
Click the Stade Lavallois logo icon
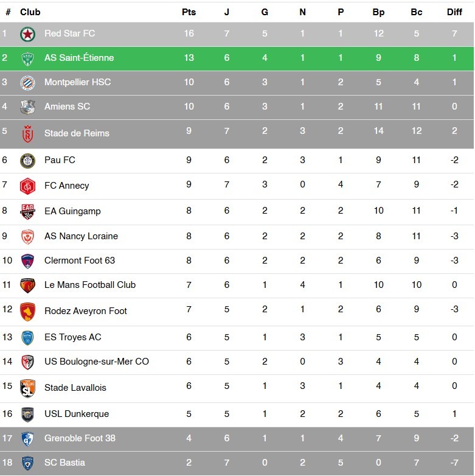[x=27, y=388]
